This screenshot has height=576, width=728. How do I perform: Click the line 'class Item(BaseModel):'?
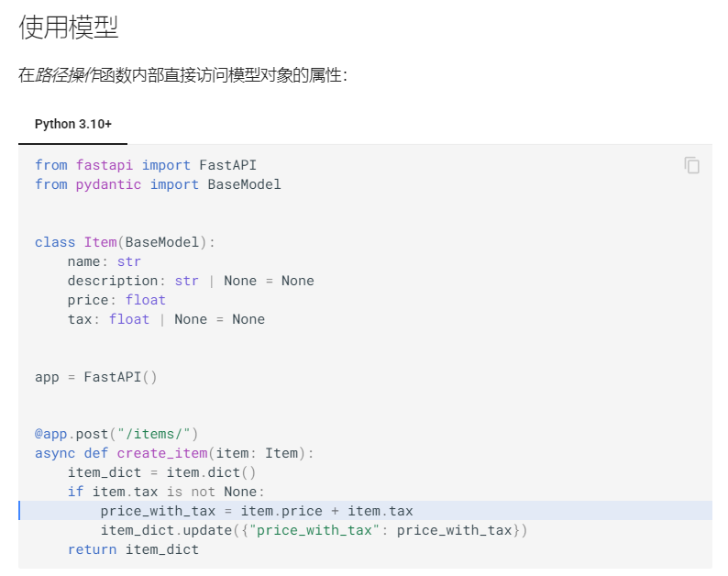[125, 242]
